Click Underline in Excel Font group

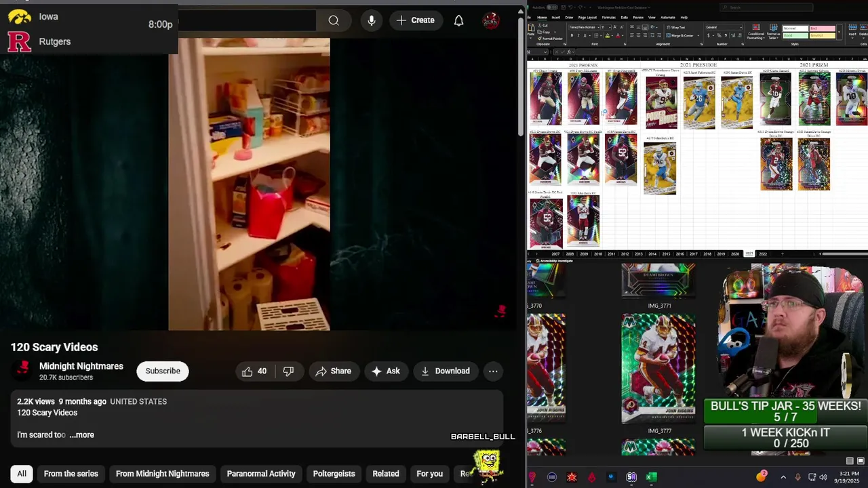click(x=585, y=35)
